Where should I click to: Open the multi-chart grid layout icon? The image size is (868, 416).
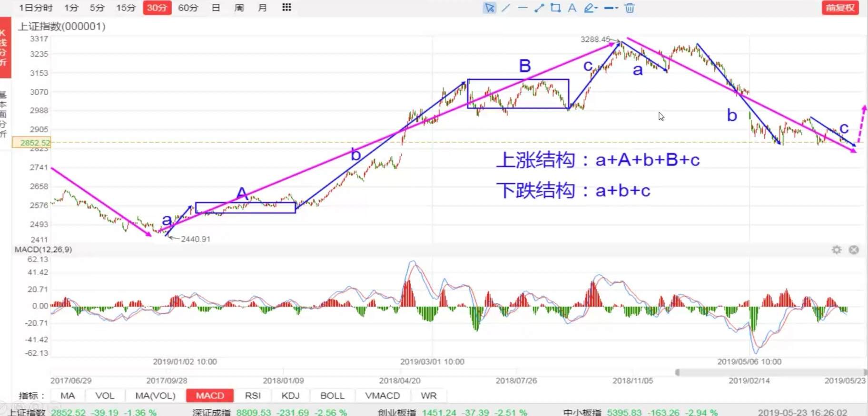pos(286,8)
